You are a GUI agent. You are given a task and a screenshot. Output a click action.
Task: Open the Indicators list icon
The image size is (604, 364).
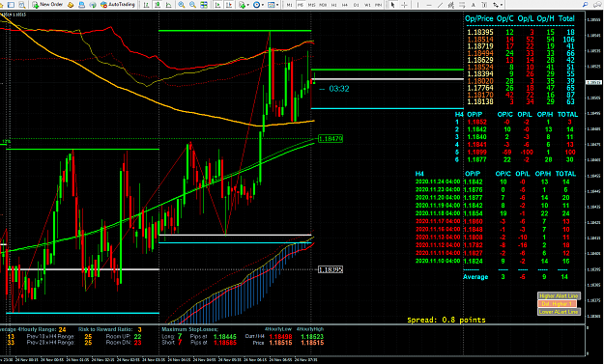pos(242,5)
